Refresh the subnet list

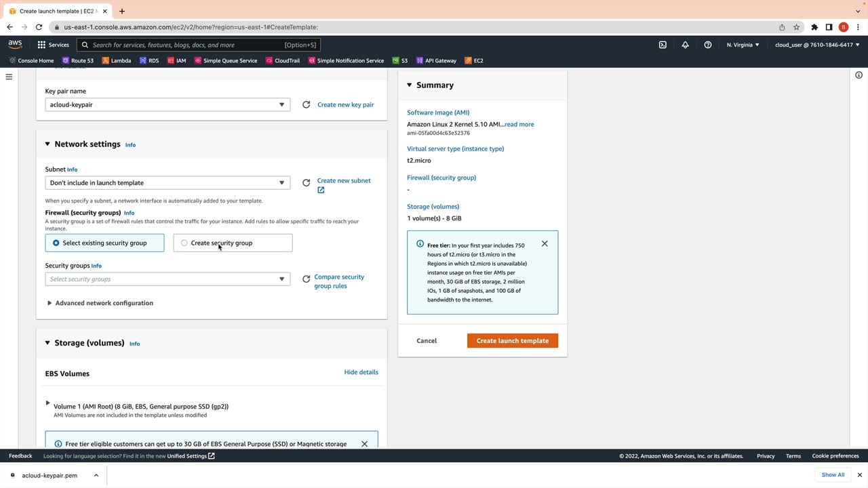click(306, 183)
